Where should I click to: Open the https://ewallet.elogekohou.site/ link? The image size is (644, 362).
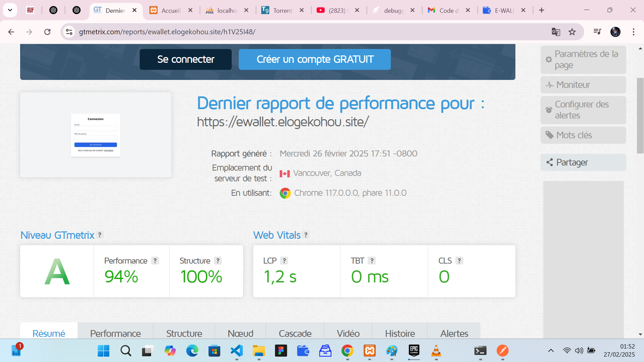pos(283,122)
